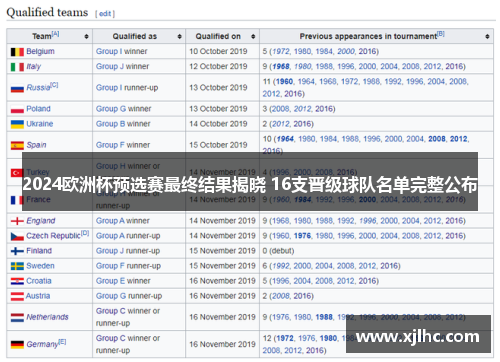Open the Italy team link
500x362 pixels.
(x=33, y=66)
